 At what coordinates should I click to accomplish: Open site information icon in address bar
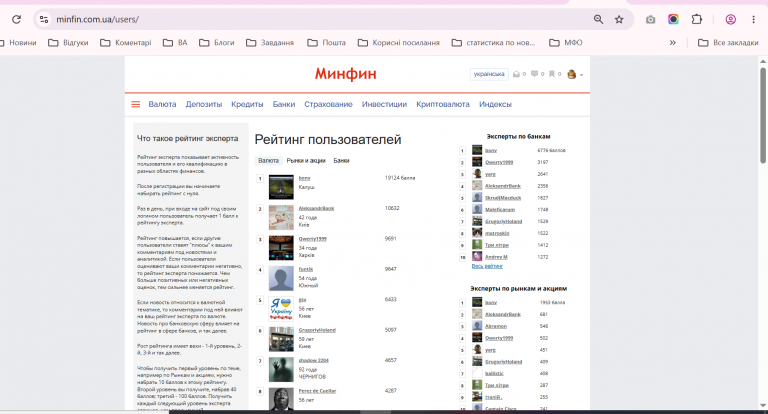44,19
